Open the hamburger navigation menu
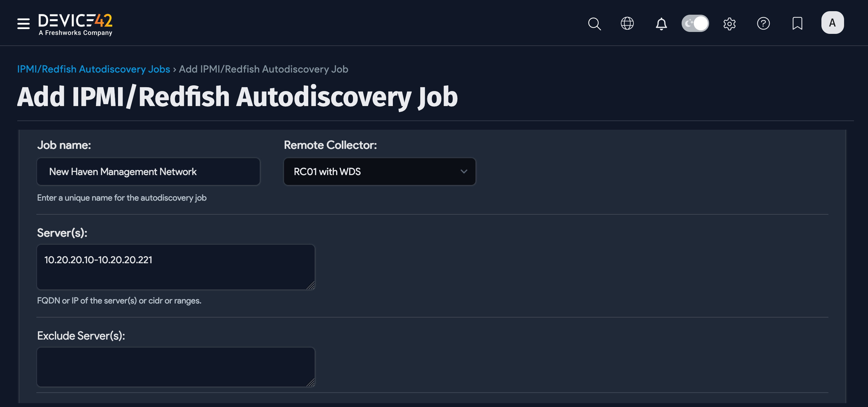 point(23,23)
